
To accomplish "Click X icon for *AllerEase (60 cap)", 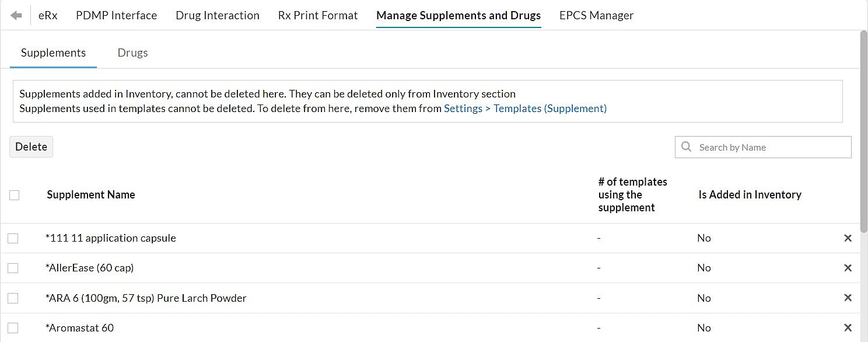I will pyautogui.click(x=848, y=268).
